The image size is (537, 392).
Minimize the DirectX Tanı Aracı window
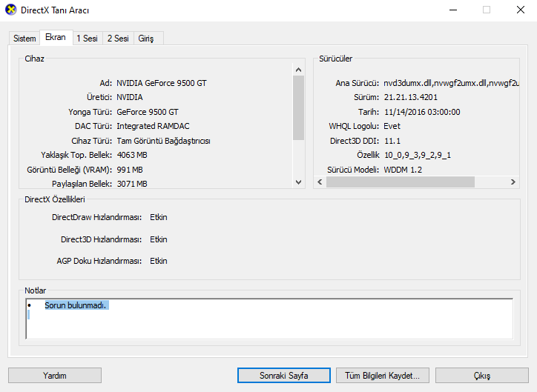point(453,10)
